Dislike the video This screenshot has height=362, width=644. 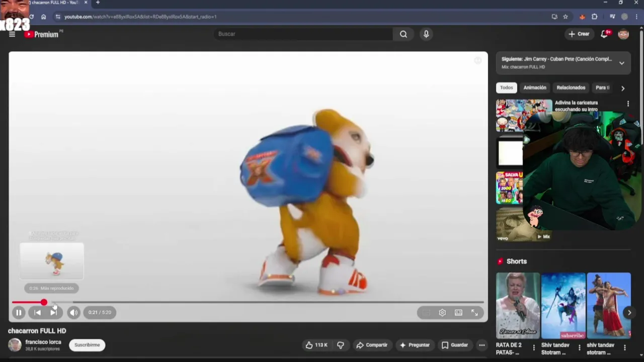pos(341,345)
